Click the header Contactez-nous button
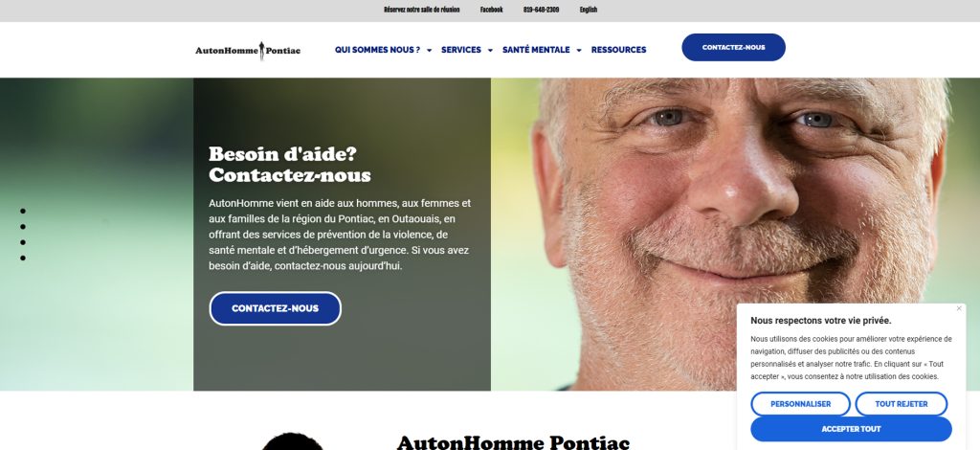This screenshot has height=450, width=980. 733,48
